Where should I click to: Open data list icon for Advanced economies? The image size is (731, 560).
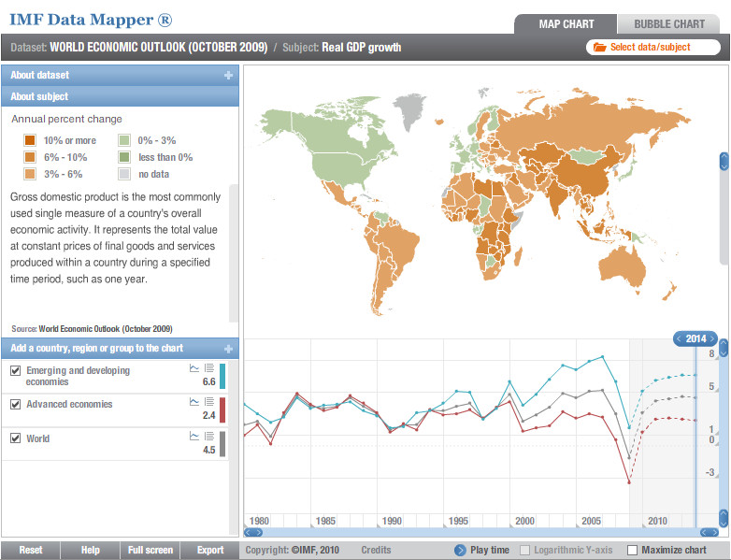coord(209,401)
